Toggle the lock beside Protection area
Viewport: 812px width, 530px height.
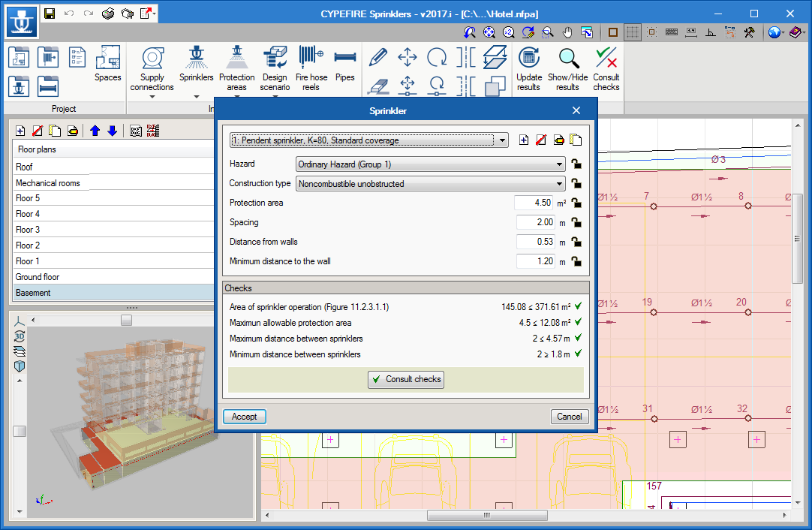tap(576, 203)
